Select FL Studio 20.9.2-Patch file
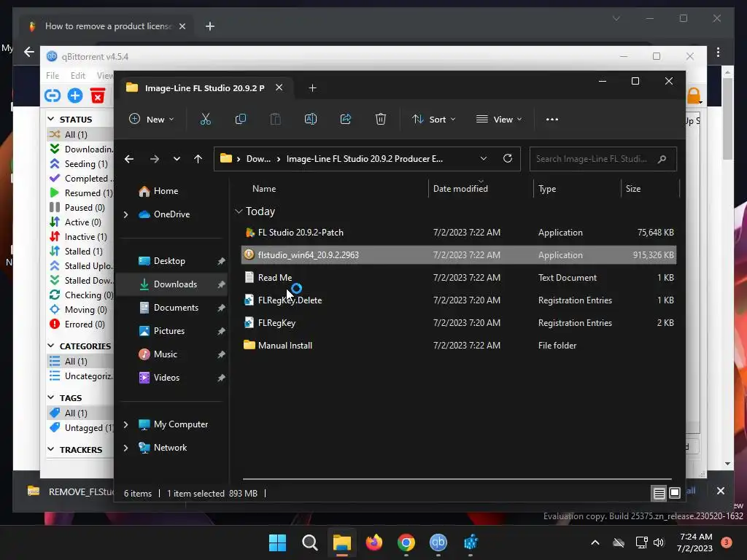Screen dimensions: 747x560 (300, 233)
